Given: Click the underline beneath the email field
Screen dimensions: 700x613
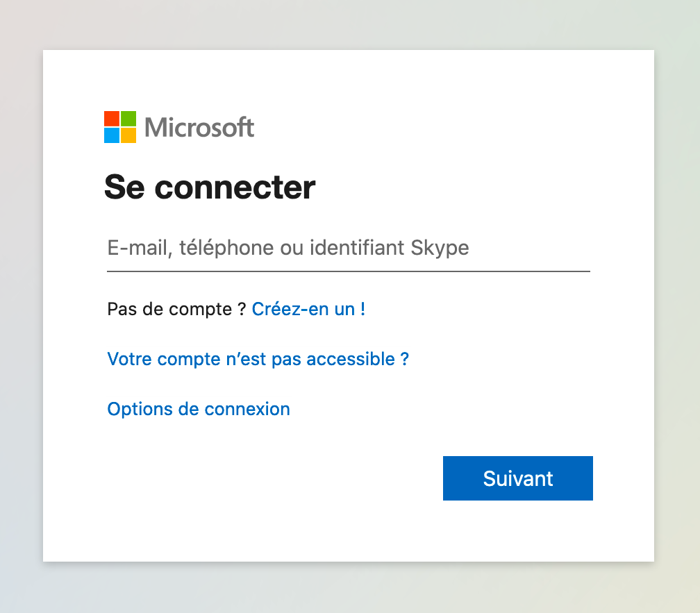Looking at the screenshot, I should 347,271.
